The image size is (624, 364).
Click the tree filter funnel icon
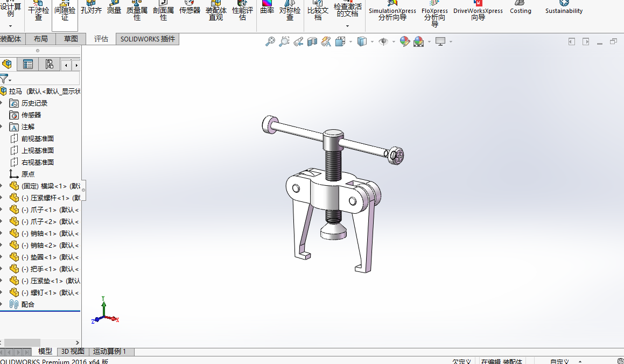[5, 79]
